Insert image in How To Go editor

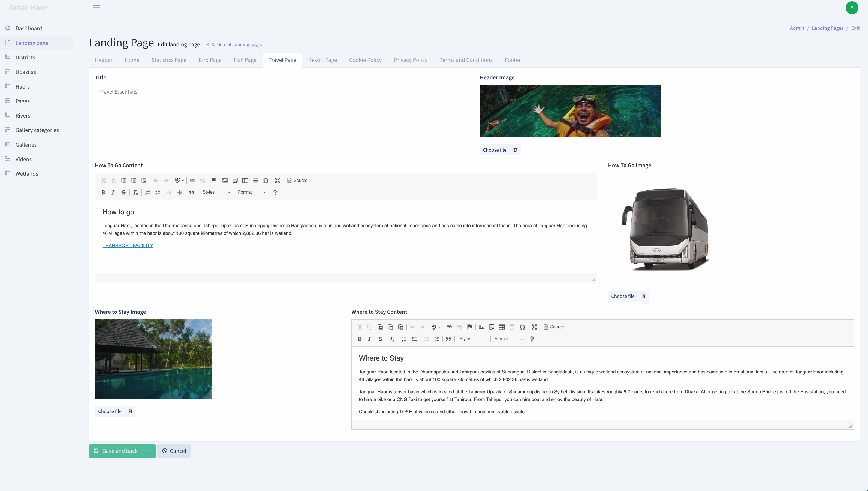pyautogui.click(x=225, y=180)
